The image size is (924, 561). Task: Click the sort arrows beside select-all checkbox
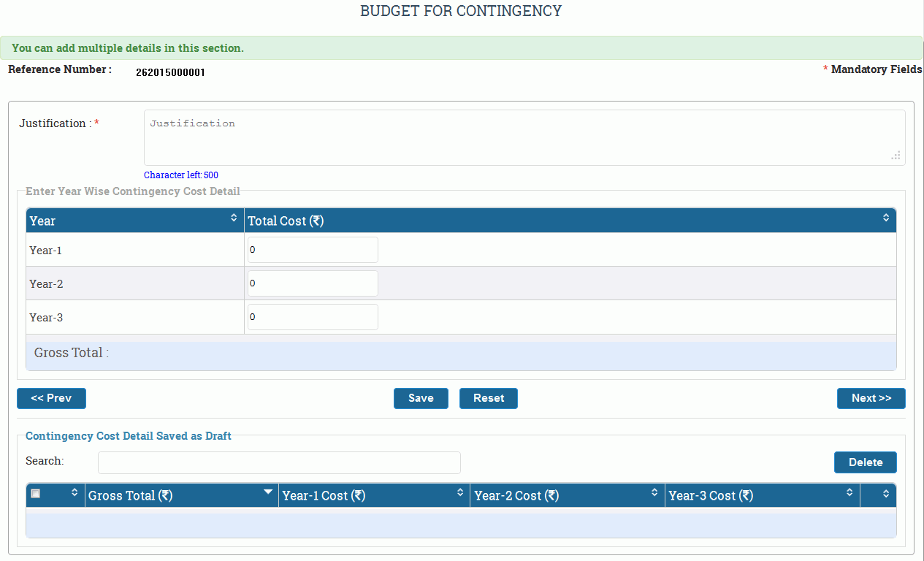[x=74, y=493]
